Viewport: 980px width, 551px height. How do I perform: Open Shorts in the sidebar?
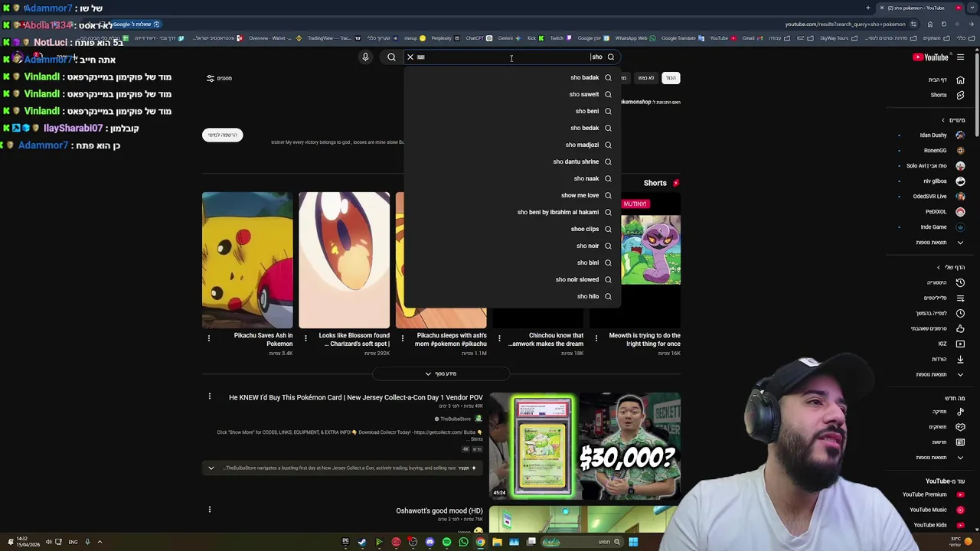pyautogui.click(x=948, y=95)
